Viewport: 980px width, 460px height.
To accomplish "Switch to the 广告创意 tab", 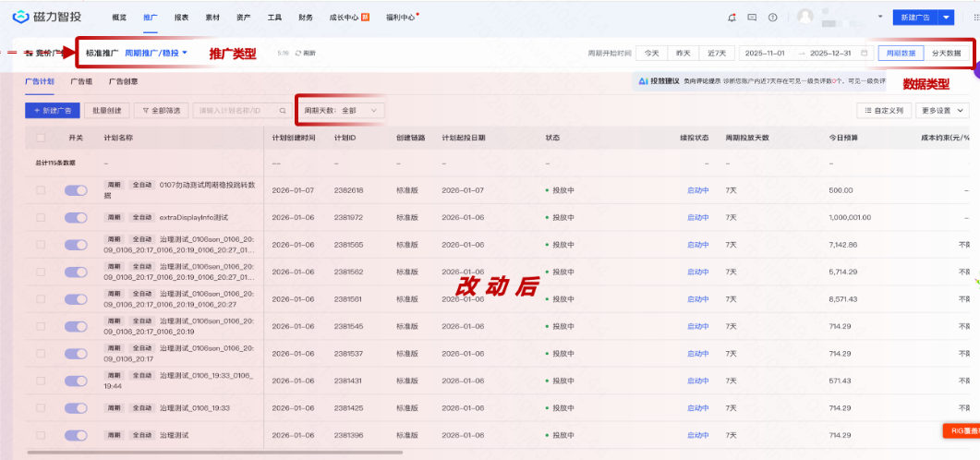I will [123, 82].
